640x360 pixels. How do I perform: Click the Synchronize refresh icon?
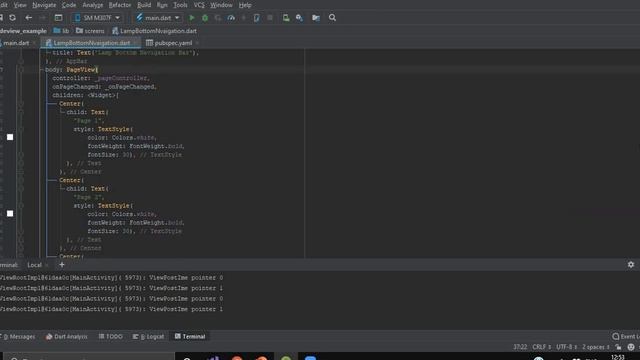point(13,18)
